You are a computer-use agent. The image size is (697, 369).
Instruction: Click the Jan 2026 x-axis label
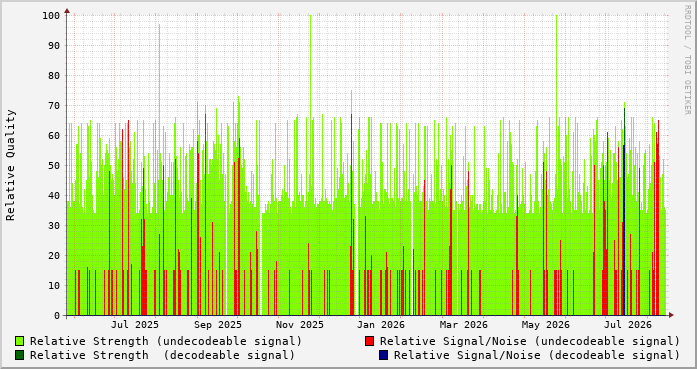[381, 325]
